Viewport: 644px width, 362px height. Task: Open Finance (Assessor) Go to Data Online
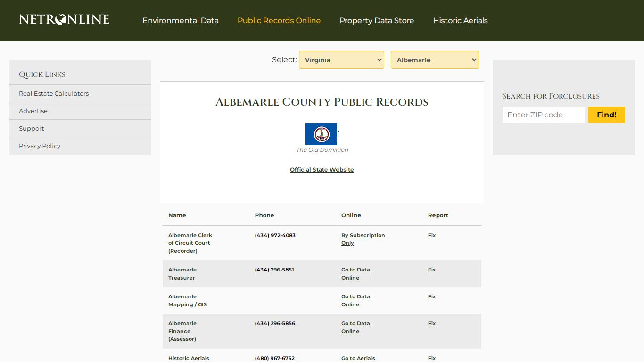click(355, 328)
